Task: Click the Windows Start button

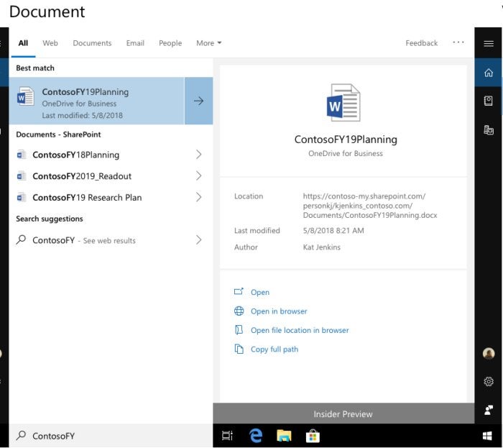Action: click(x=487, y=436)
